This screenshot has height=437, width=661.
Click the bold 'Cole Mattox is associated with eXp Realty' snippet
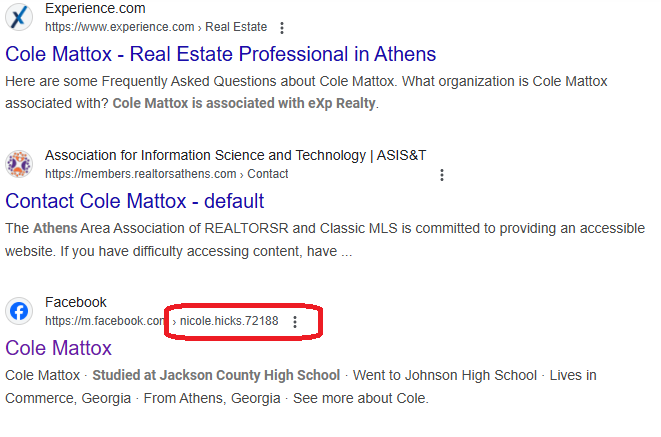pos(244,103)
